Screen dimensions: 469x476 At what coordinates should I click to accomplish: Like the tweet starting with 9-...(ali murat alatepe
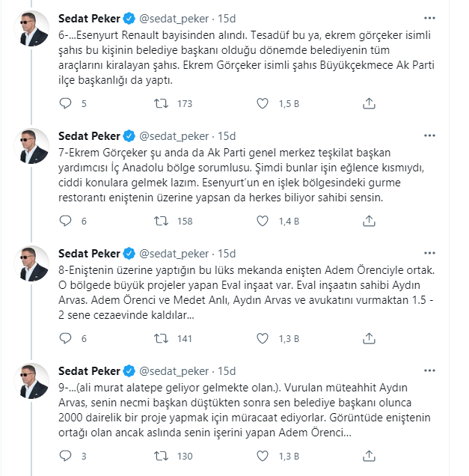pyautogui.click(x=263, y=456)
